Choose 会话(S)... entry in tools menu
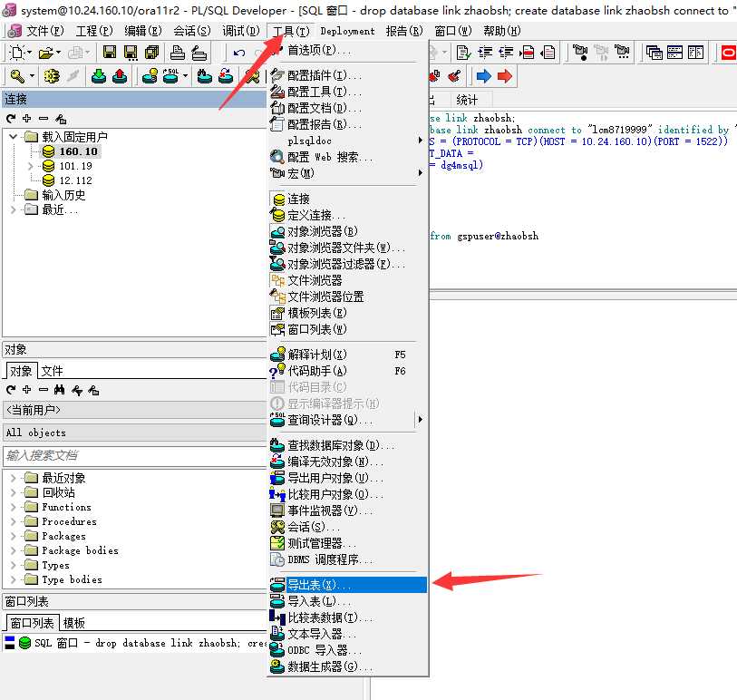This screenshot has height=700, width=737. click(348, 527)
